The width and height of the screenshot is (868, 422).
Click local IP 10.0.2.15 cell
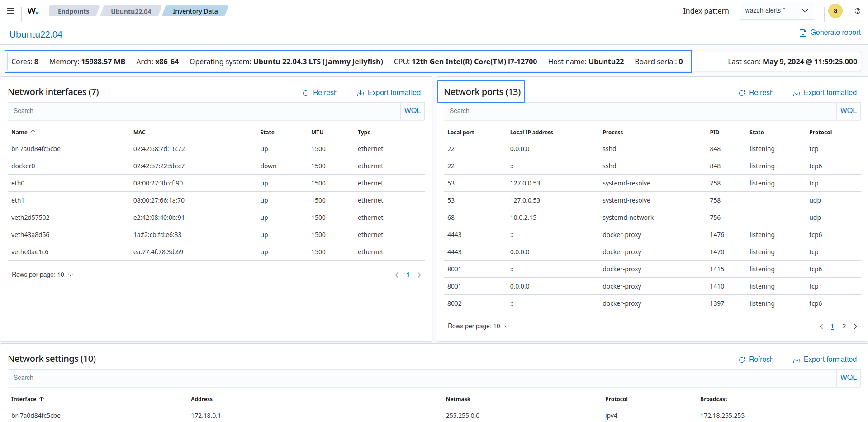(x=523, y=218)
